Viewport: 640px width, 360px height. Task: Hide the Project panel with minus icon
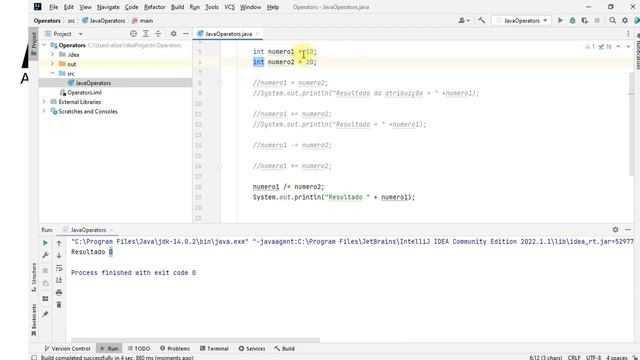[186, 34]
